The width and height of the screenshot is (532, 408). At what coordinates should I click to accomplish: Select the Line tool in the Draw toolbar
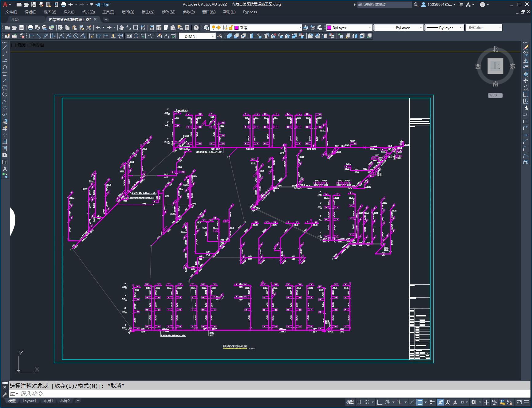5,47
